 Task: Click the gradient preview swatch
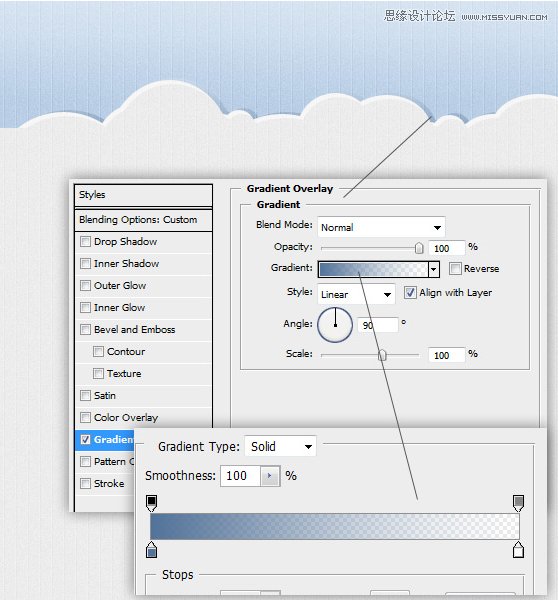click(374, 269)
